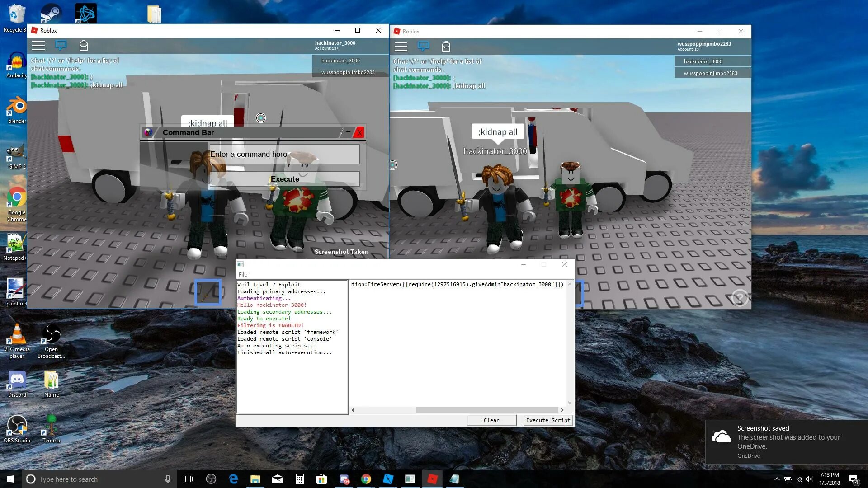Select the command input field in Command Bar
Image resolution: width=868 pixels, height=488 pixels.
[284, 155]
